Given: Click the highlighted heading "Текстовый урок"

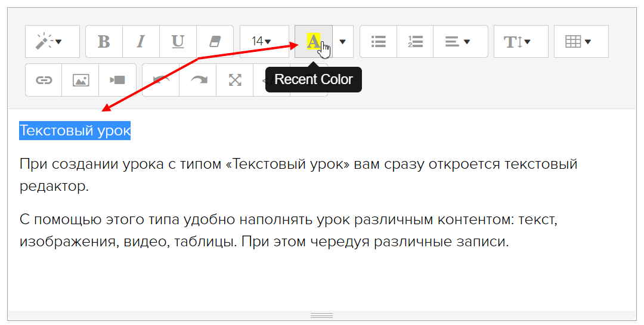Looking at the screenshot, I should tap(75, 131).
